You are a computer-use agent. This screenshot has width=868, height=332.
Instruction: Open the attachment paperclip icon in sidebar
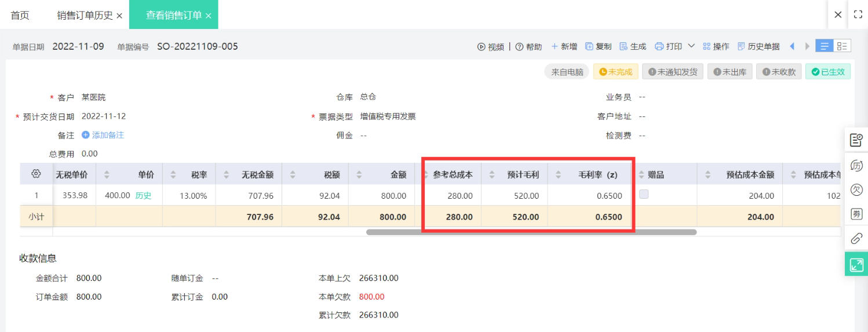point(856,239)
